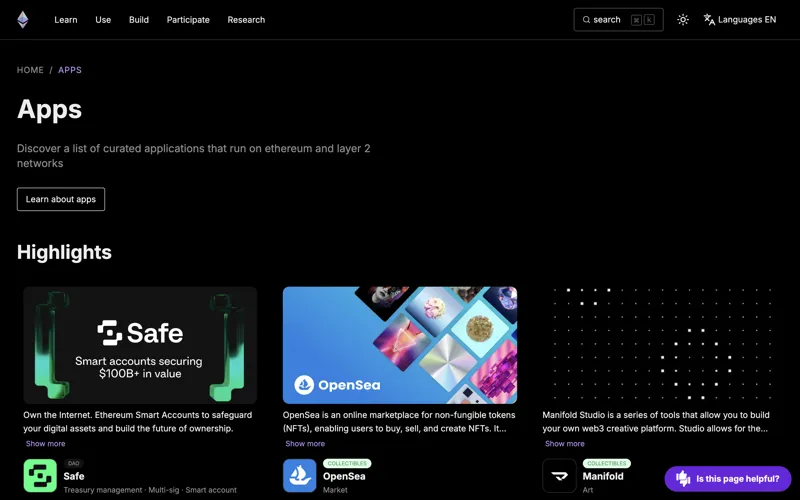Open the OpenSea app blue ship icon
800x500 pixels.
tap(299, 476)
